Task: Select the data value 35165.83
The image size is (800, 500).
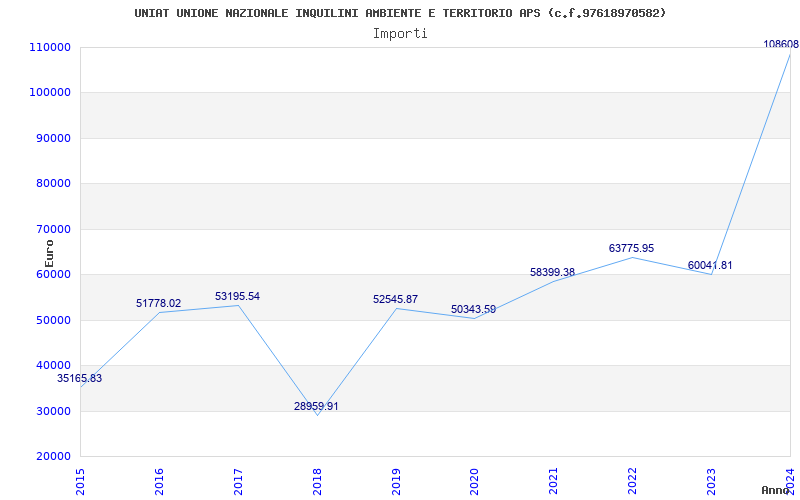Action: 79,379
